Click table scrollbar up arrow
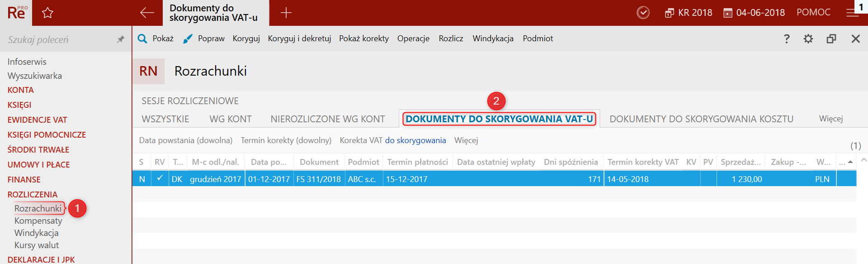 pyautogui.click(x=864, y=160)
